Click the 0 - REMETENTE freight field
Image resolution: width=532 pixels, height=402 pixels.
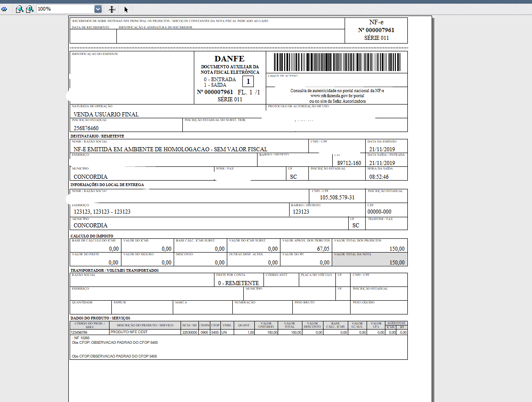(239, 280)
